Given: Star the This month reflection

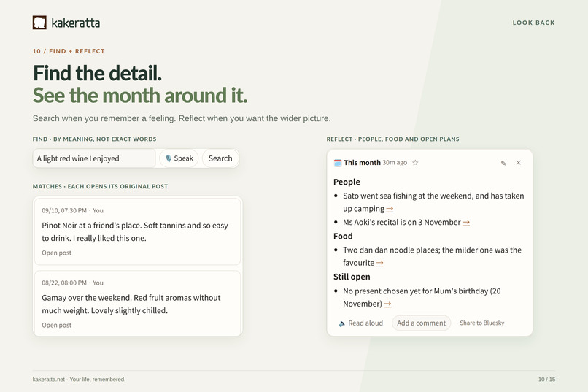Looking at the screenshot, I should pos(415,163).
